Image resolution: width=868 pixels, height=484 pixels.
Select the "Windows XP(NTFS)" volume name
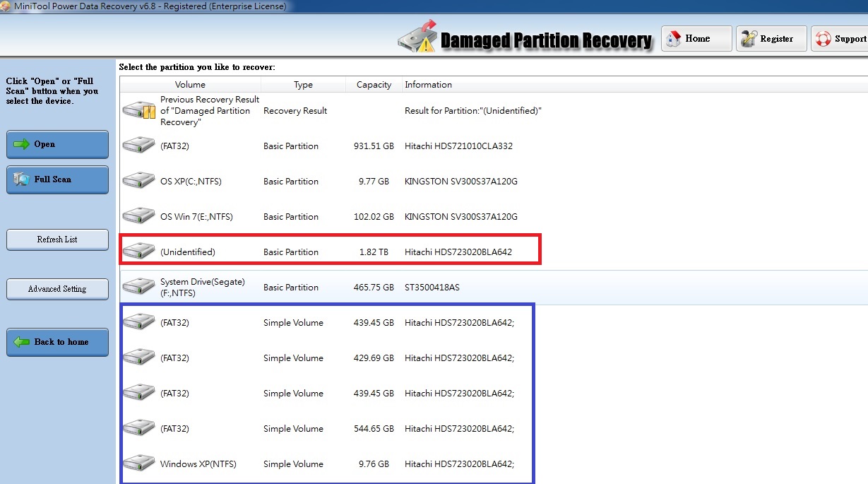198,464
